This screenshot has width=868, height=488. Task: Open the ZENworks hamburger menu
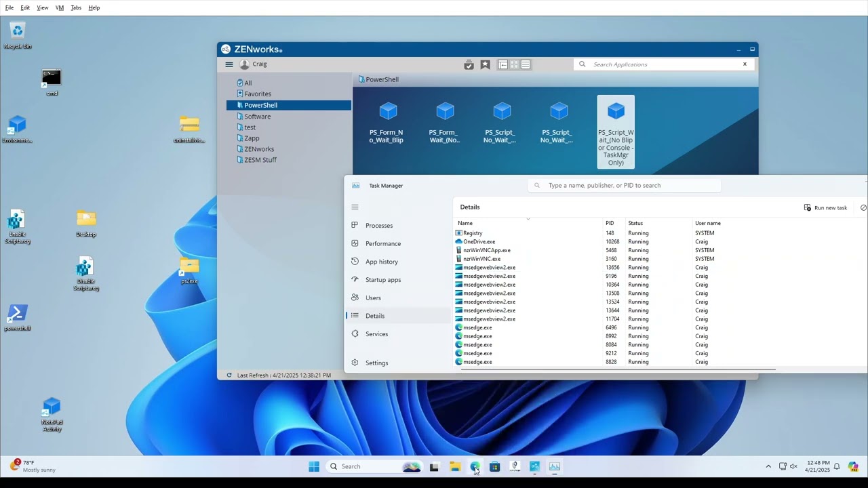pyautogui.click(x=229, y=64)
